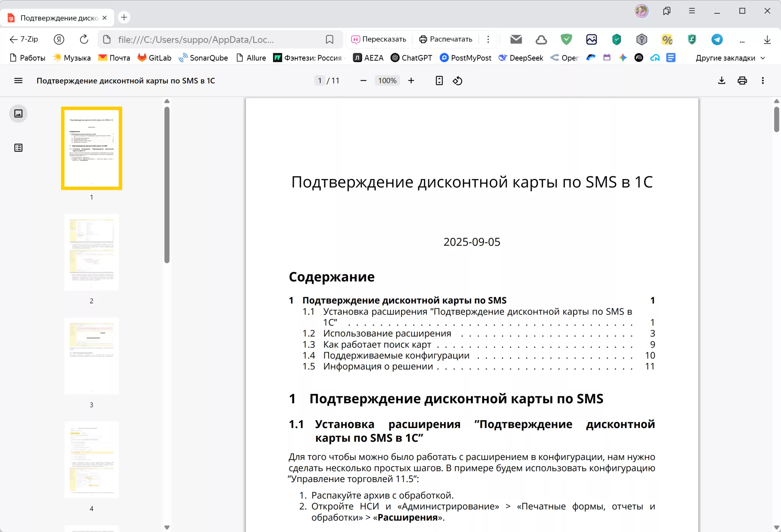The image size is (781, 532).
Task: Show the page thumbnails panel
Action: [18, 114]
